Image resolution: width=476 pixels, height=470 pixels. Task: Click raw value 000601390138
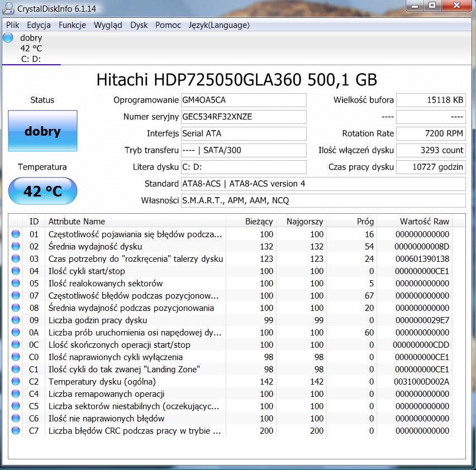pos(422,258)
